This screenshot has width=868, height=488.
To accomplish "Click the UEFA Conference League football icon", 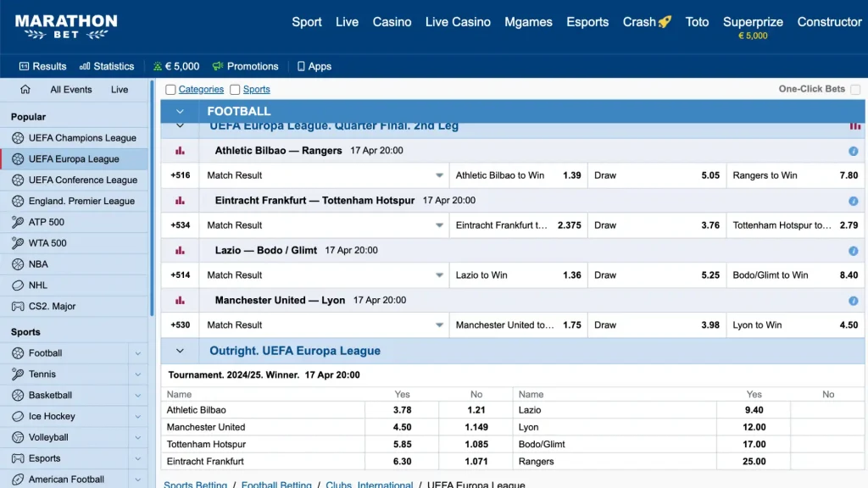I will pos(18,180).
